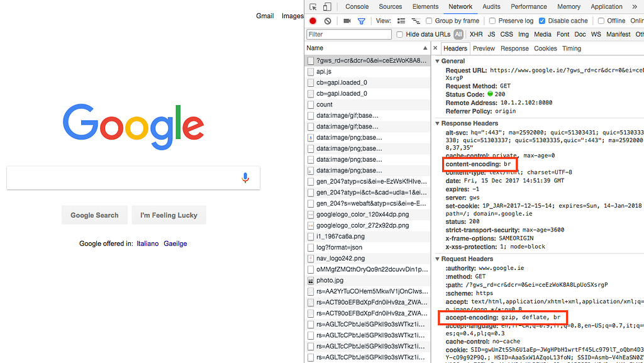Screen dimensions: 644x363
Task: Switch Google to Italiano
Action: point(148,243)
